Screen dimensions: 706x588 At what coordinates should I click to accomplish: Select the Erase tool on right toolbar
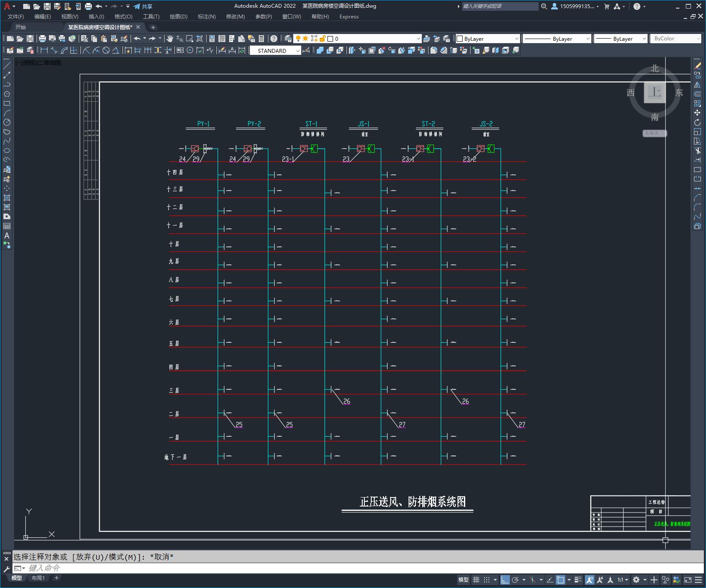(697, 66)
